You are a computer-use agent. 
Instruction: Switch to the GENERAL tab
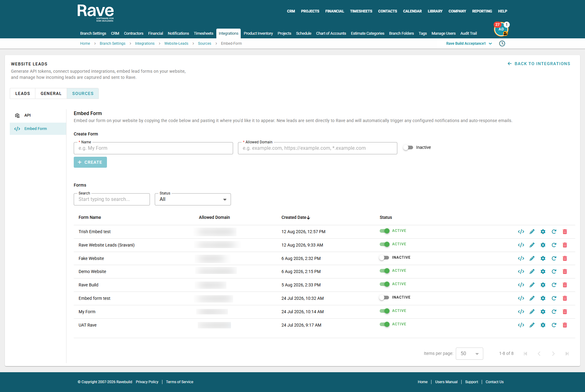[x=51, y=93]
